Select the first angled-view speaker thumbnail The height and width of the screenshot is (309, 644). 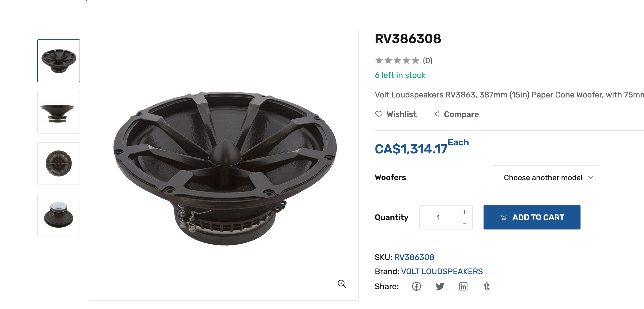click(59, 61)
